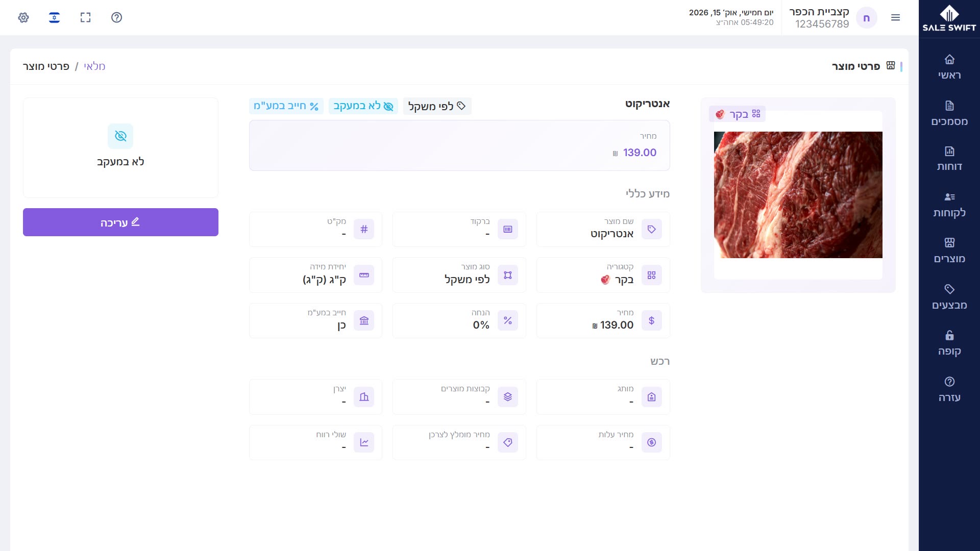Toggle fullscreen mode icon
Screen dimensions: 980x551
86,17
